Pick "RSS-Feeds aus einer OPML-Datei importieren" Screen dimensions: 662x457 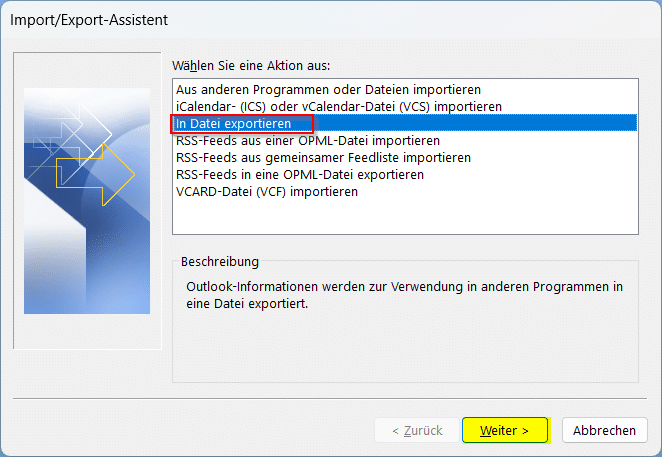[307, 140]
